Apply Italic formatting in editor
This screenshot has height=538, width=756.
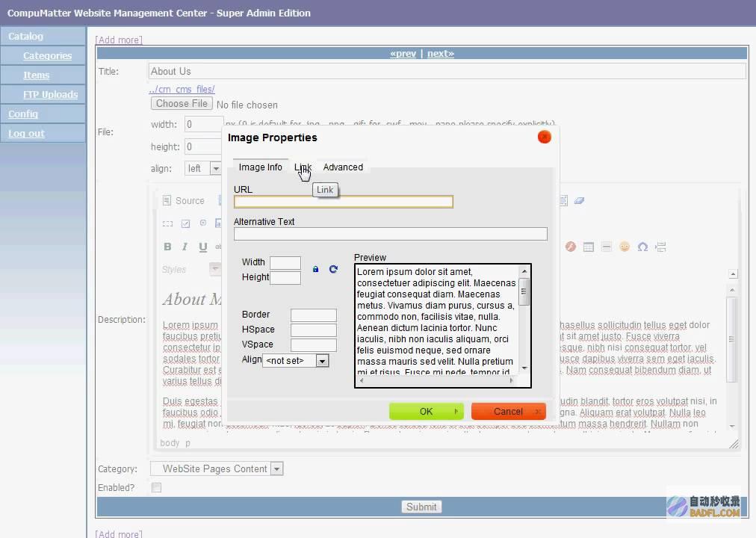185,247
